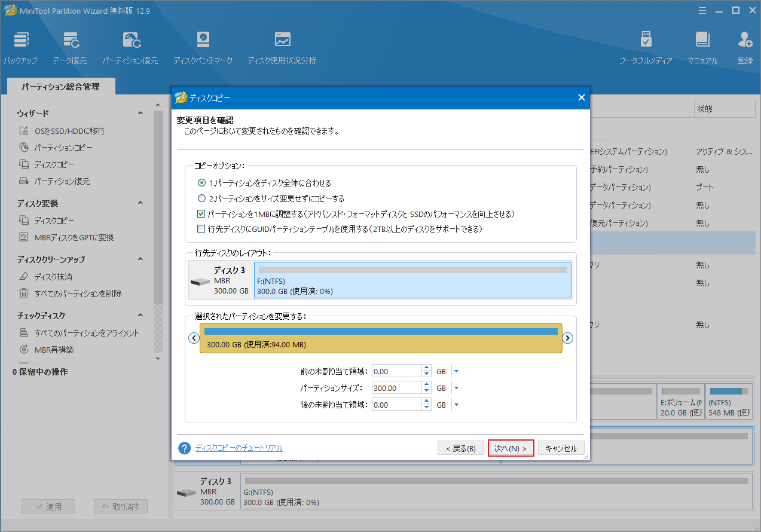Open the unit dropdown for 後の未割り当て領域
The height and width of the screenshot is (532, 761).
pos(456,405)
